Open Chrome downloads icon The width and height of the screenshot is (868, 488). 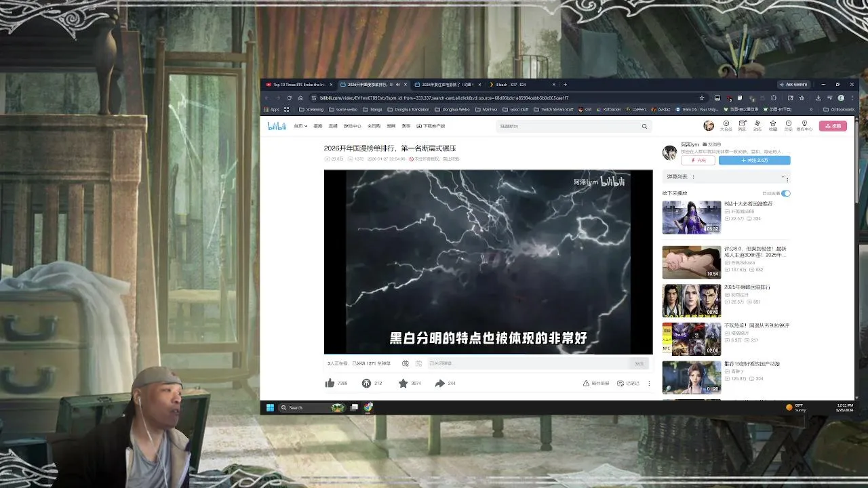click(818, 98)
